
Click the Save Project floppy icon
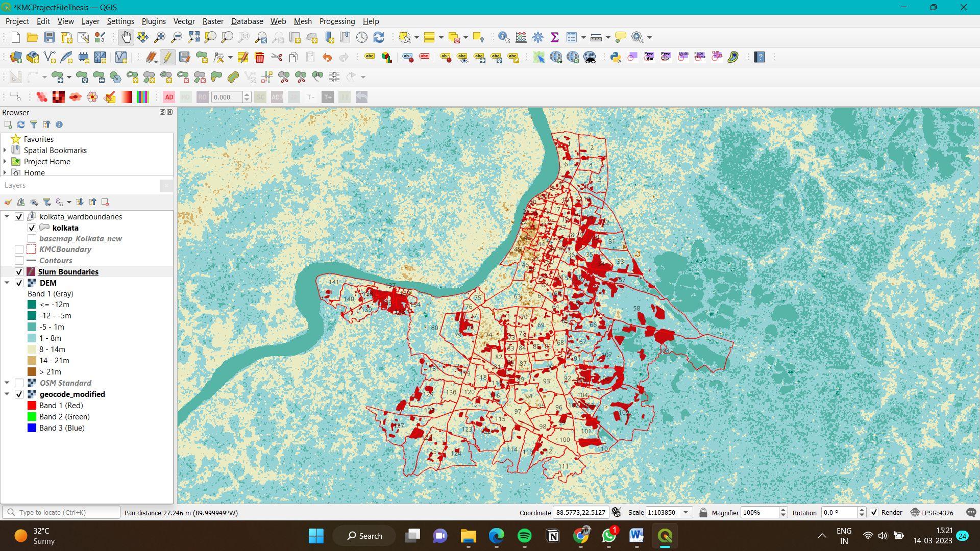49,37
